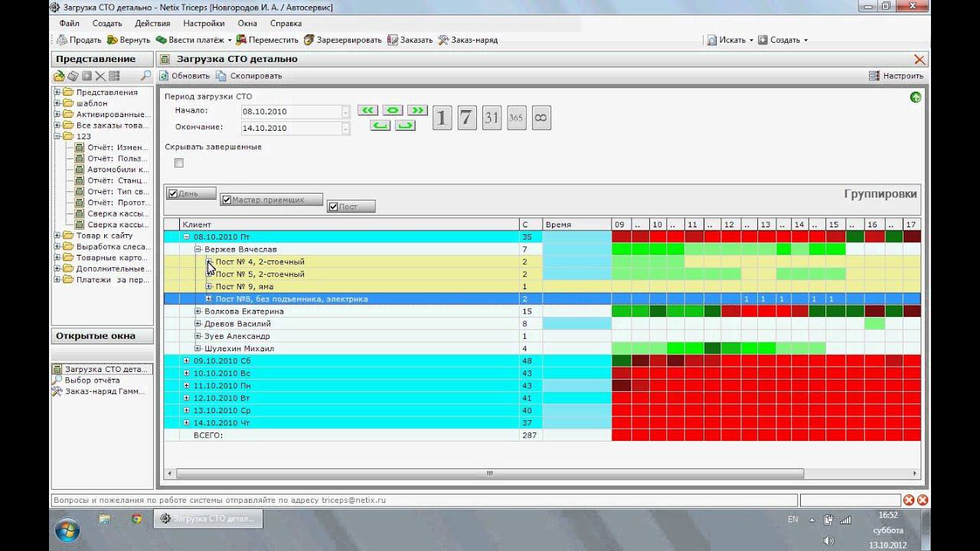The width and height of the screenshot is (980, 551).
Task: Open the Создать menu in menu bar
Action: pos(107,23)
